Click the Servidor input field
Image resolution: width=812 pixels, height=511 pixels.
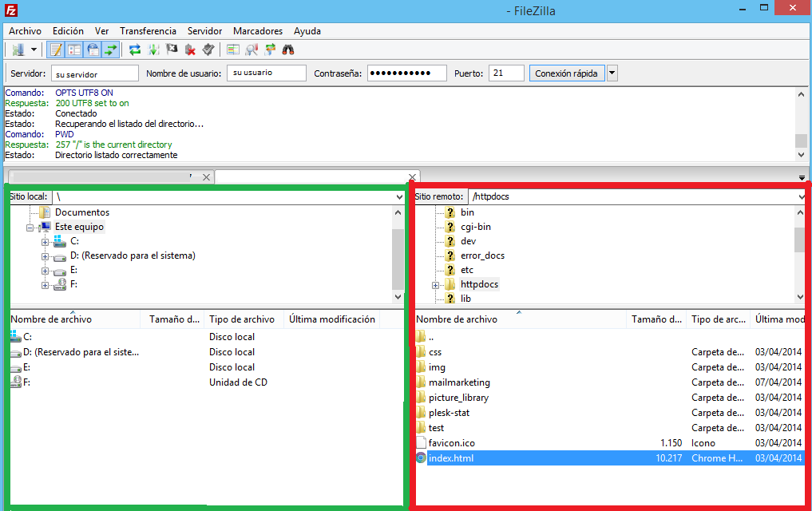(x=95, y=73)
